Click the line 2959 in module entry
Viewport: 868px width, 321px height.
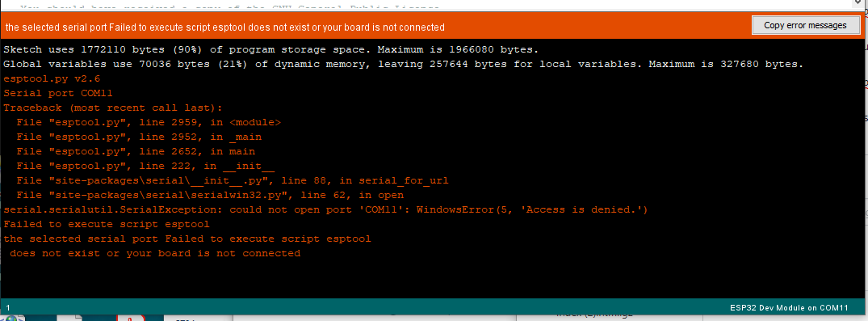pos(149,123)
